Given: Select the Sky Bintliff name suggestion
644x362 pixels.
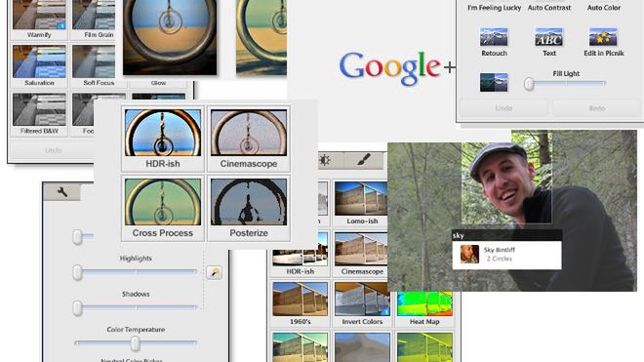Looking at the screenshot, I should click(x=506, y=255).
